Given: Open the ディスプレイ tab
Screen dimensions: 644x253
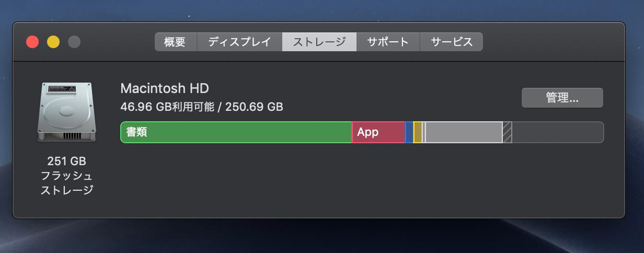Looking at the screenshot, I should point(239,42).
